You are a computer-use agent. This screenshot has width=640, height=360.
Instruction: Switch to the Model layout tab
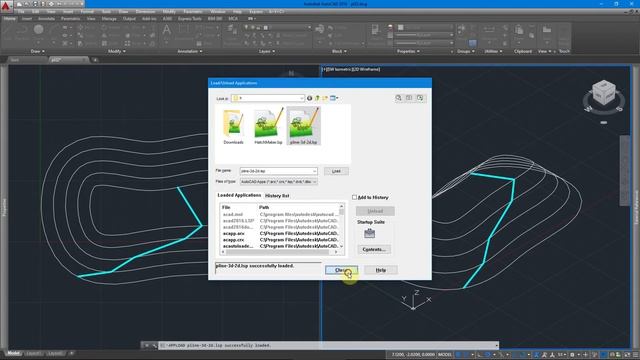coord(13,353)
